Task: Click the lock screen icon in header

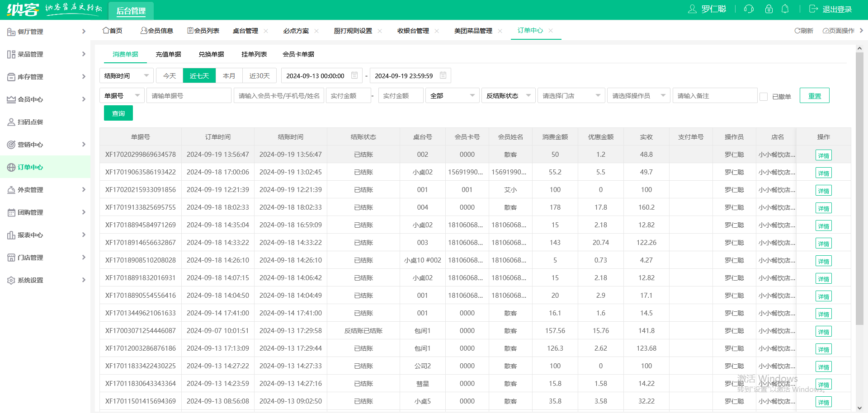Action: coord(769,9)
